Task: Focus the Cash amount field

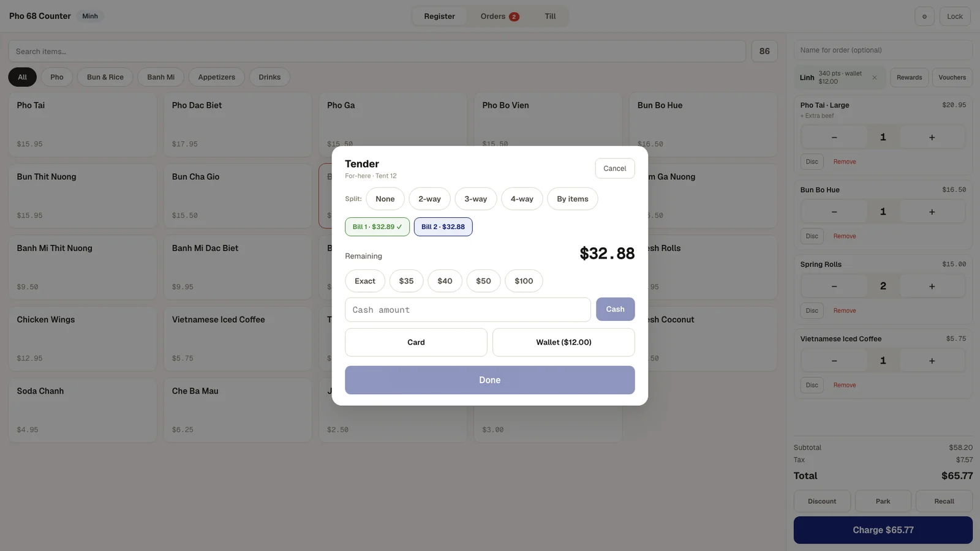Action: point(468,310)
